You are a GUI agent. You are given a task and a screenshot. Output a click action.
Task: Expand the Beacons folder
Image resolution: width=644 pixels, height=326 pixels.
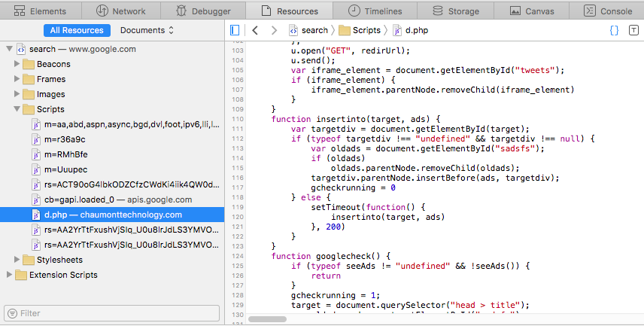coord(17,64)
